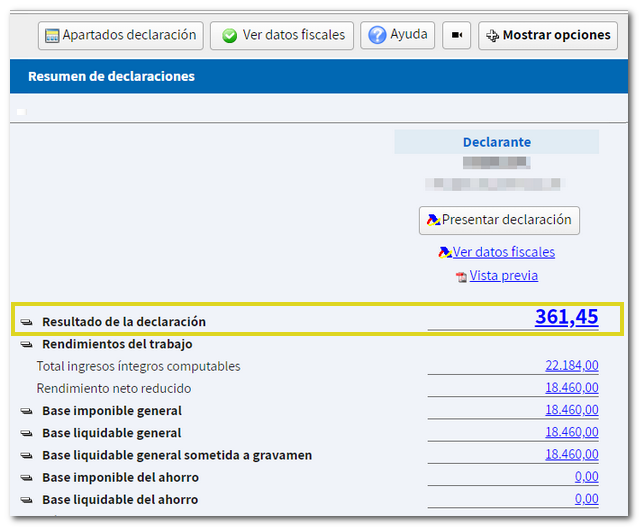Open Apartados declaración button
This screenshot has width=639, height=527.
pos(120,35)
